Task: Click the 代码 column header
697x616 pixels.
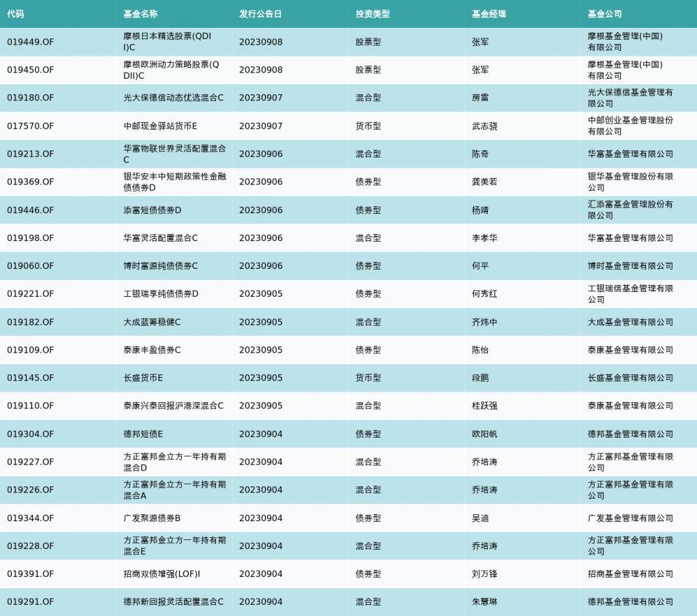Action: point(15,14)
